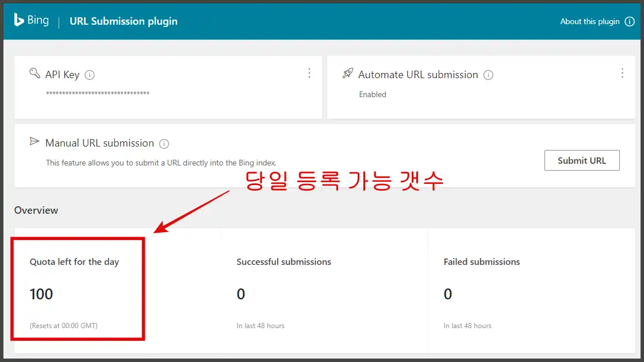Image resolution: width=644 pixels, height=362 pixels.
Task: Click the Successful submissions count of 0
Action: (x=241, y=294)
